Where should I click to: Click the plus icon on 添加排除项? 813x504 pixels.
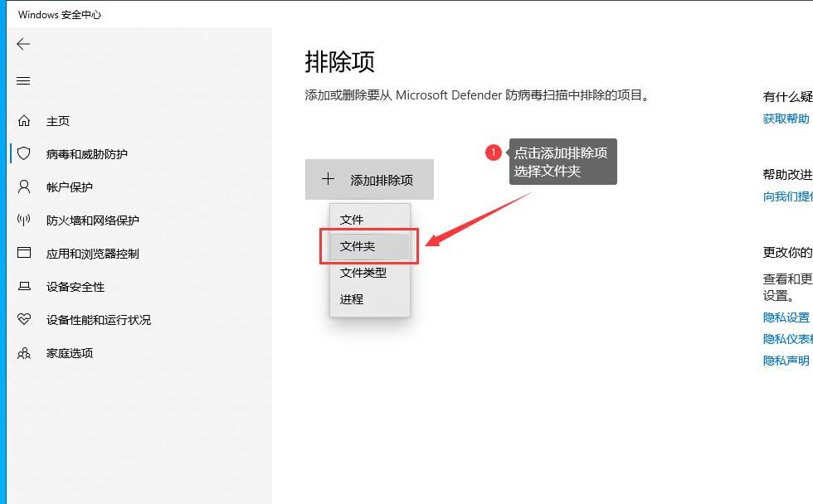tap(328, 179)
